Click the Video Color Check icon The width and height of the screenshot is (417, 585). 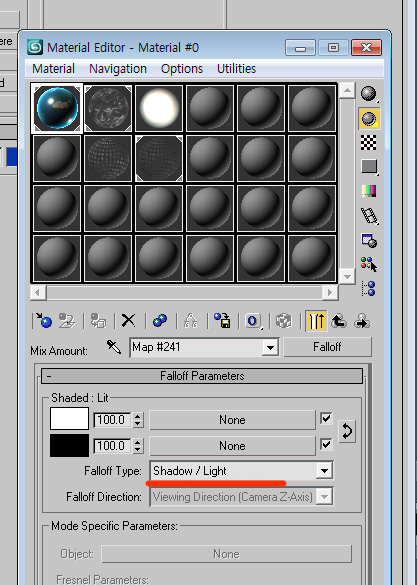click(369, 191)
